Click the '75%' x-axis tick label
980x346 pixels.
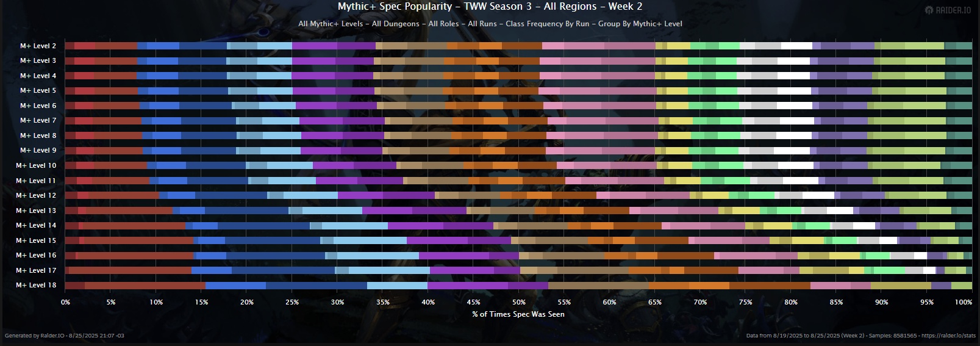click(x=745, y=302)
